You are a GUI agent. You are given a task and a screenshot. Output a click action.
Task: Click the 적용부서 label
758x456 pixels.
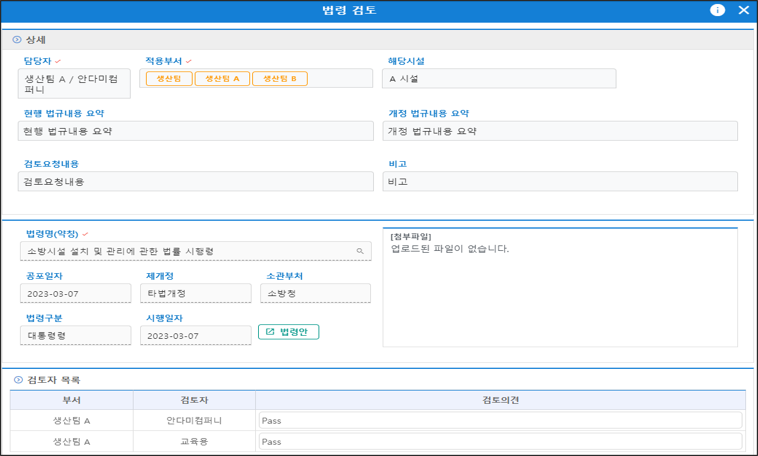[x=164, y=61]
